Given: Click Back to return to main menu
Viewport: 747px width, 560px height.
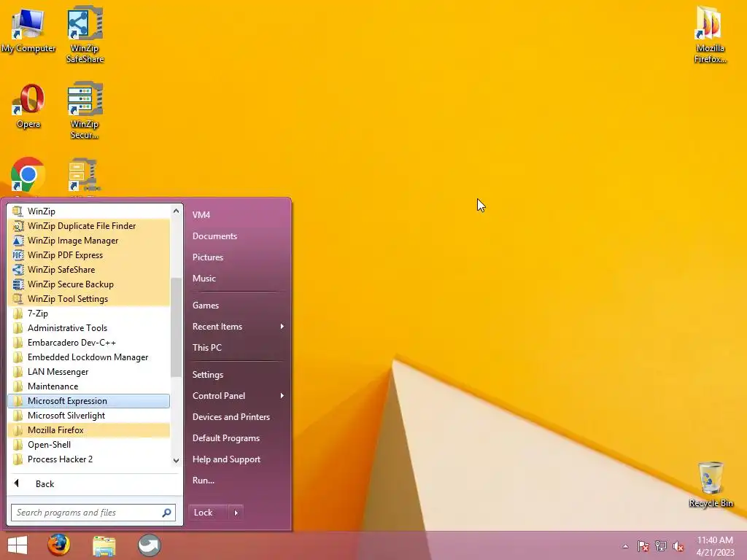Looking at the screenshot, I should click(94, 484).
